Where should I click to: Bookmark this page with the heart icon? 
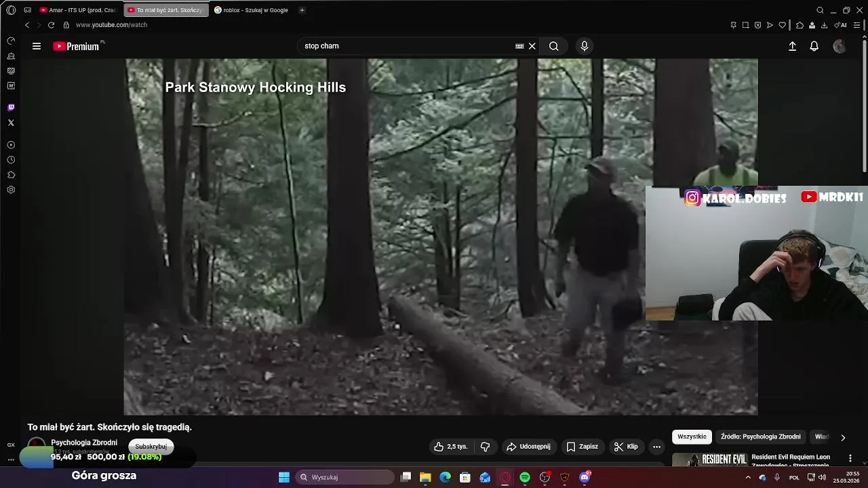point(782,25)
